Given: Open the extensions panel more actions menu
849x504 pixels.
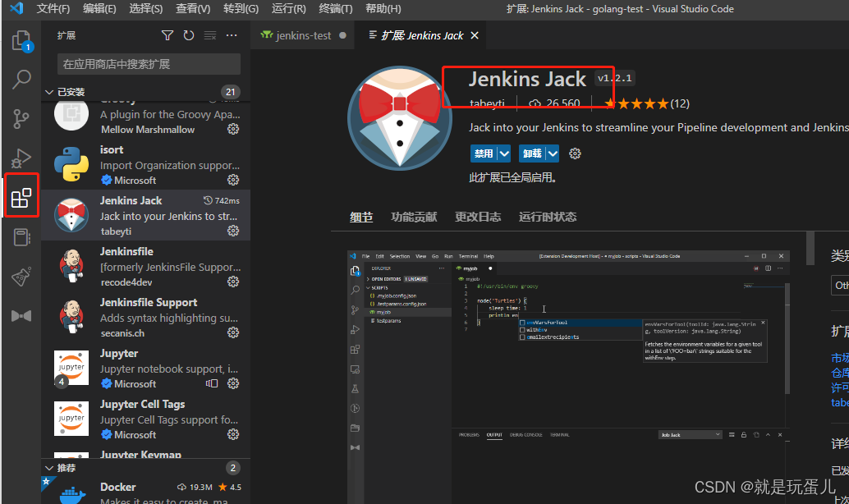Looking at the screenshot, I should click(232, 36).
